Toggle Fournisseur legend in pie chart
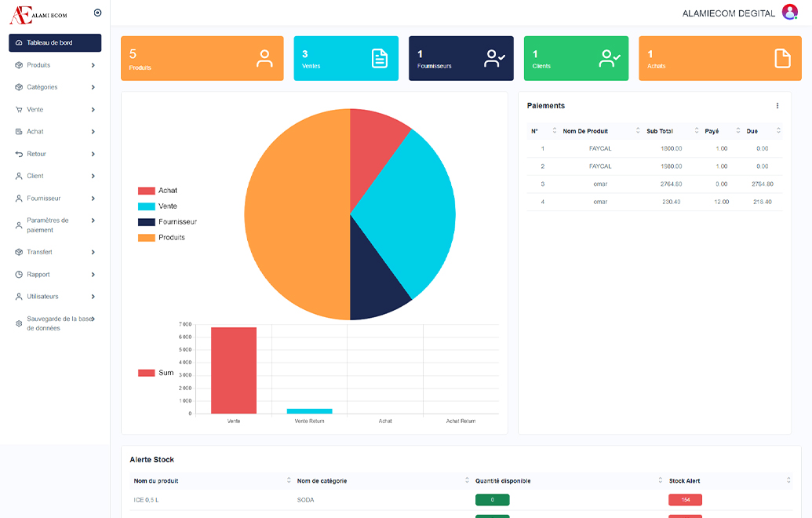812x518 pixels. [177, 222]
